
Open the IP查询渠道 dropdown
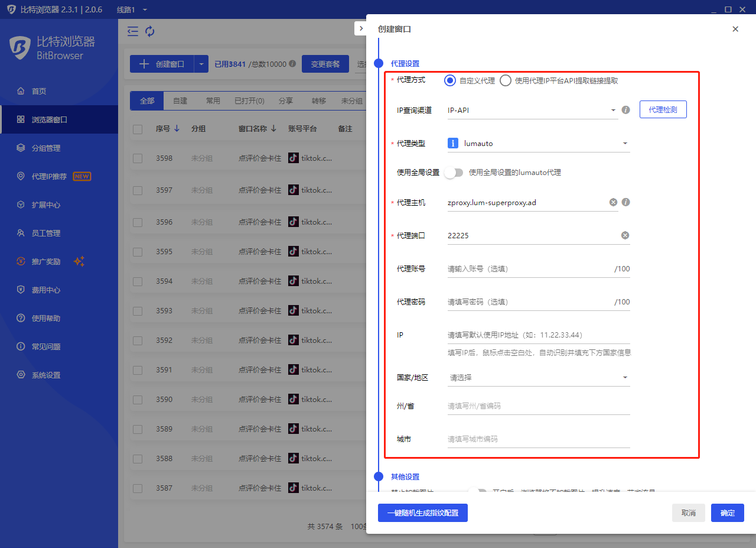(x=532, y=110)
